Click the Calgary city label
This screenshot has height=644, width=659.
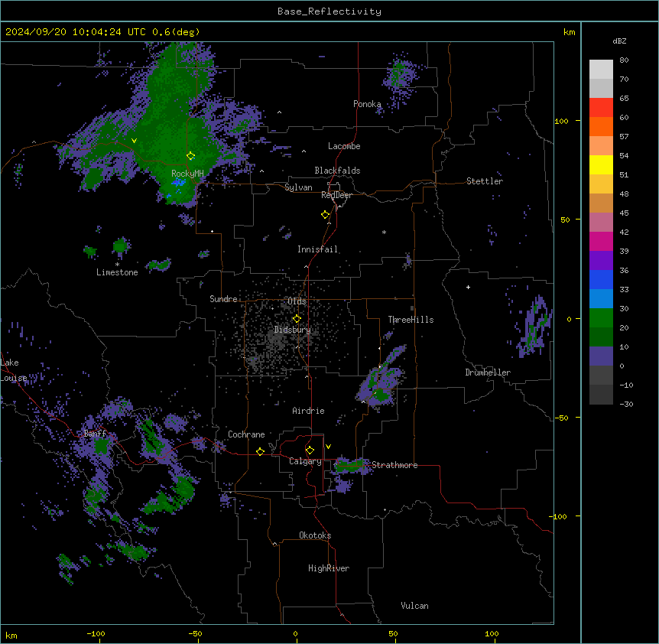click(x=305, y=461)
